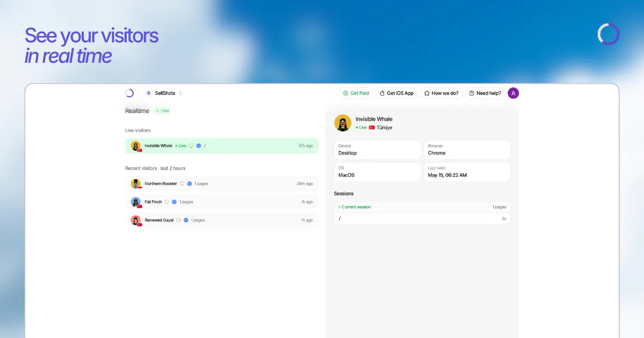Click the Browser Chrome card
Viewport: 644px width, 338px height.
point(467,150)
